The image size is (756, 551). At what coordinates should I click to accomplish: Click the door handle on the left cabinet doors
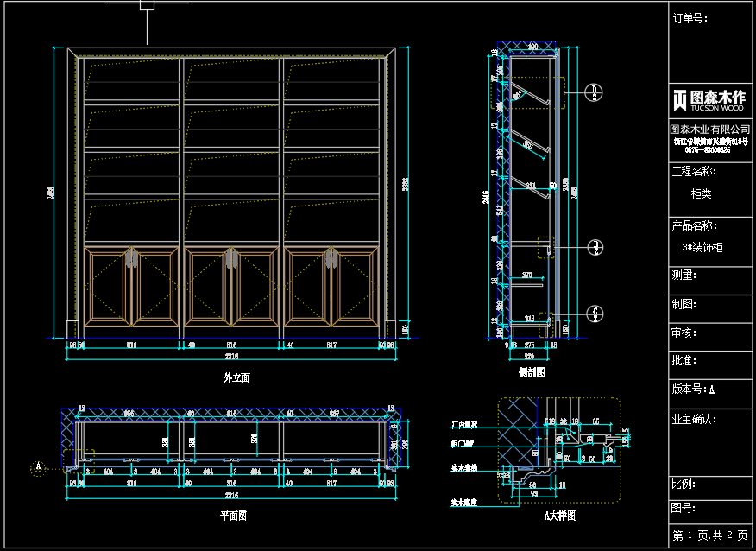[132, 258]
